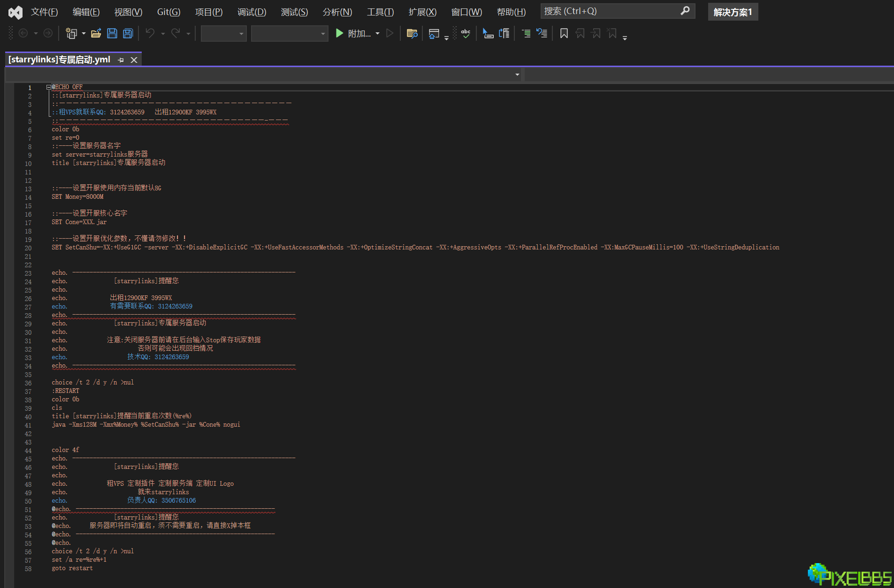
Task: Click the 搜索 (Ctrl+Q) search box
Action: [618, 11]
